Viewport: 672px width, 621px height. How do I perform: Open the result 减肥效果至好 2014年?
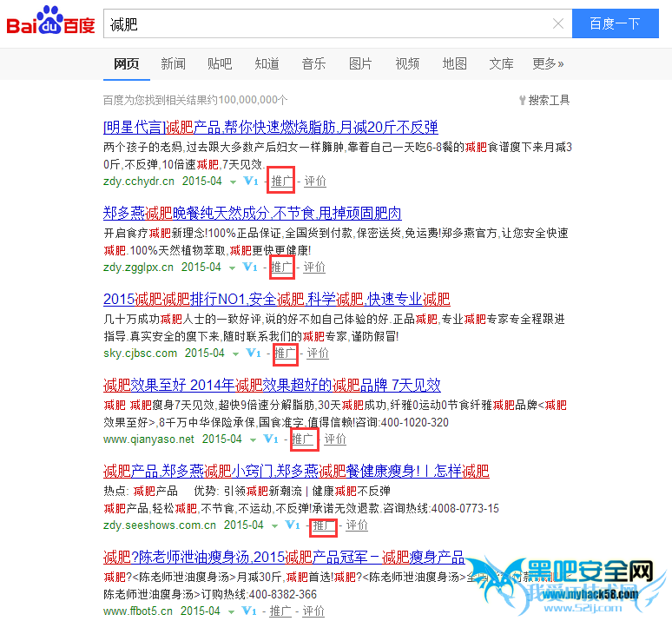tap(272, 385)
